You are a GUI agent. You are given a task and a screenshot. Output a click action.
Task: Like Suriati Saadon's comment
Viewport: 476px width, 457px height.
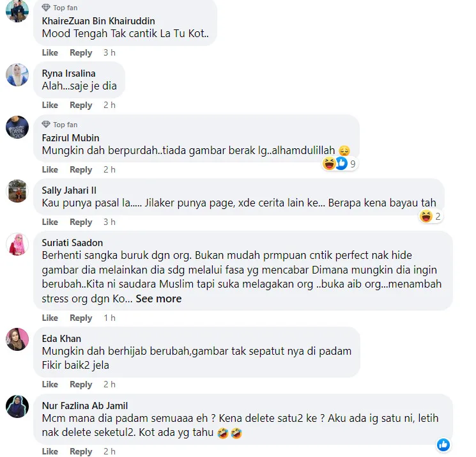tap(50, 318)
